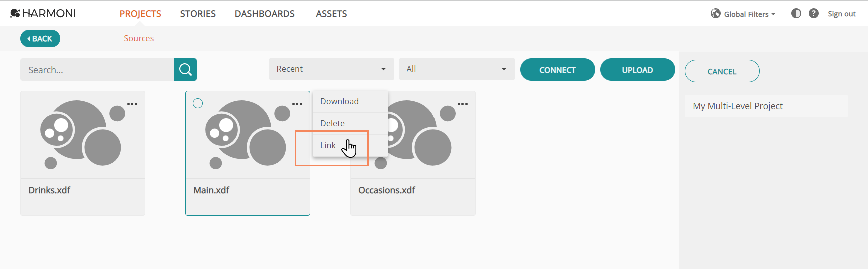Open the three-dots menu on Occasions.xdf card
Image resolution: width=868 pixels, height=269 pixels.
[463, 104]
